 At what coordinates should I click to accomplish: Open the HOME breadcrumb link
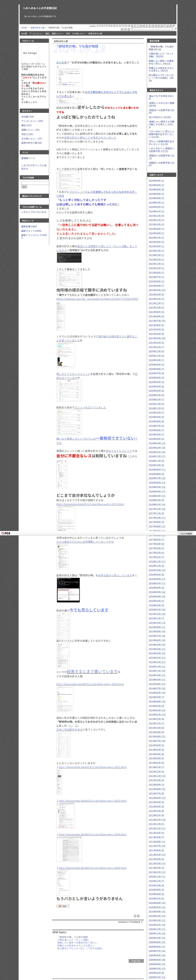point(24,28)
